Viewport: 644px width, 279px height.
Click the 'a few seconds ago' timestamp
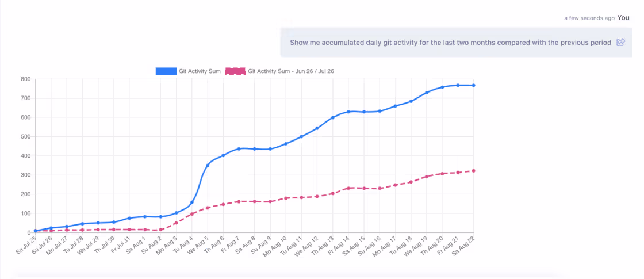click(589, 18)
